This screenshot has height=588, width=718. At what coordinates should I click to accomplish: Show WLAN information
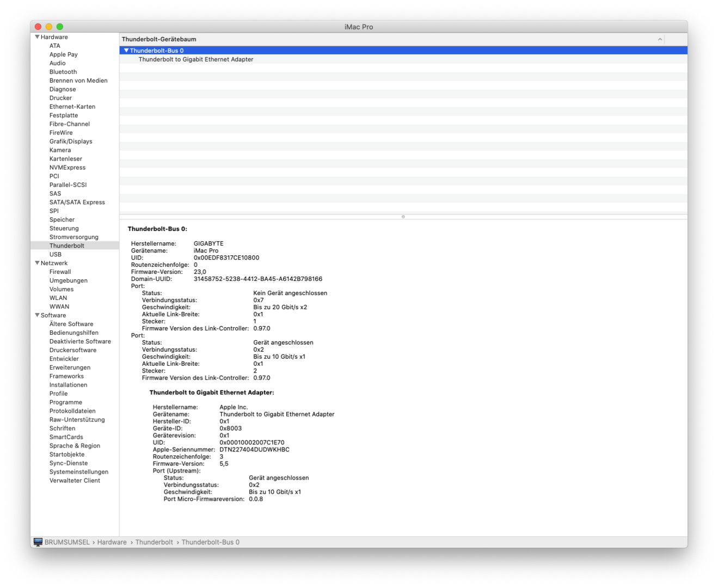pos(58,298)
